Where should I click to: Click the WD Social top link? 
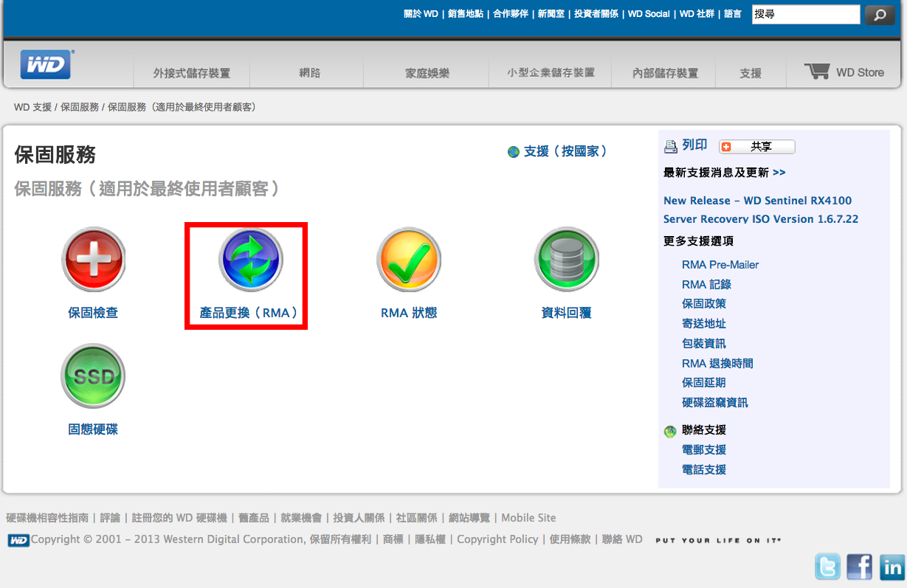coord(649,14)
